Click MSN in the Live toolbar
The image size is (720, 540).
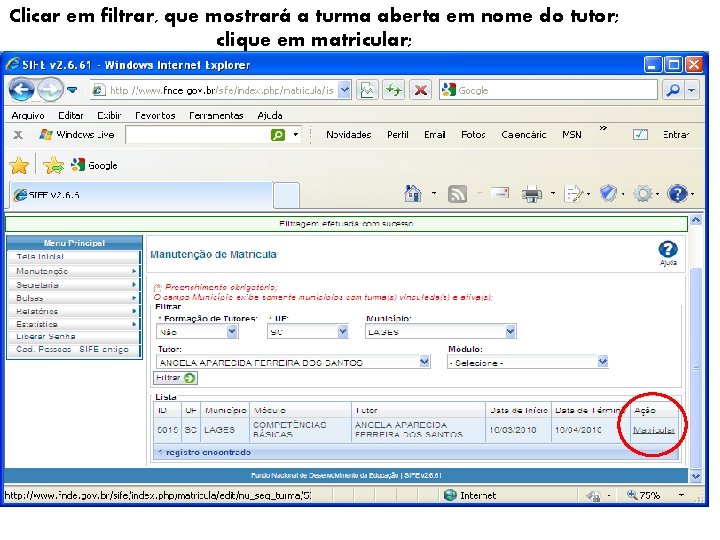click(572, 135)
